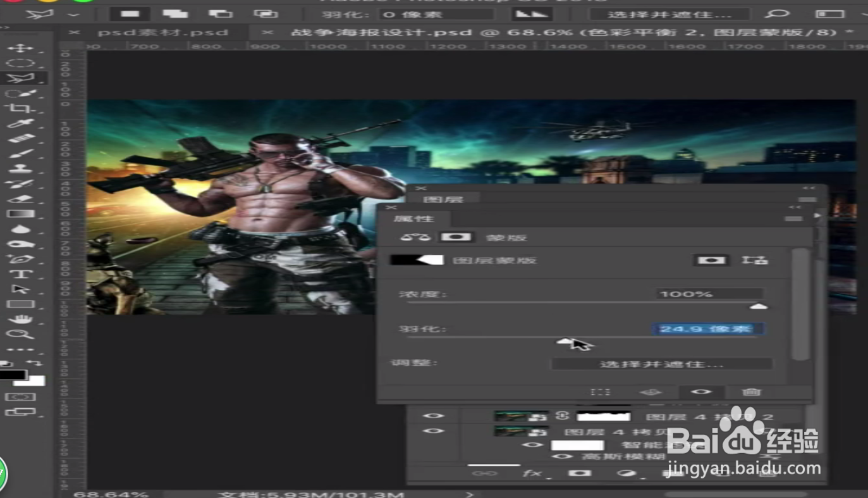Click the black foreground color swatch
This screenshot has height=498, width=868.
pyautogui.click(x=13, y=375)
